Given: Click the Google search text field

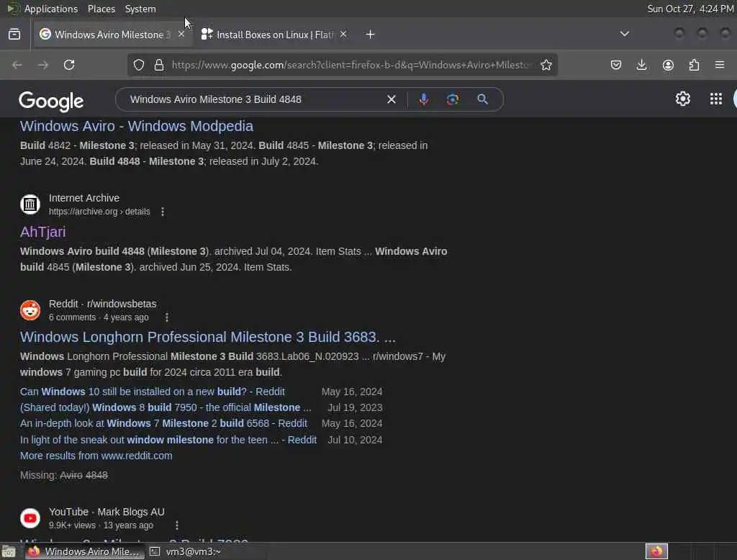Looking at the screenshot, I should 254,99.
